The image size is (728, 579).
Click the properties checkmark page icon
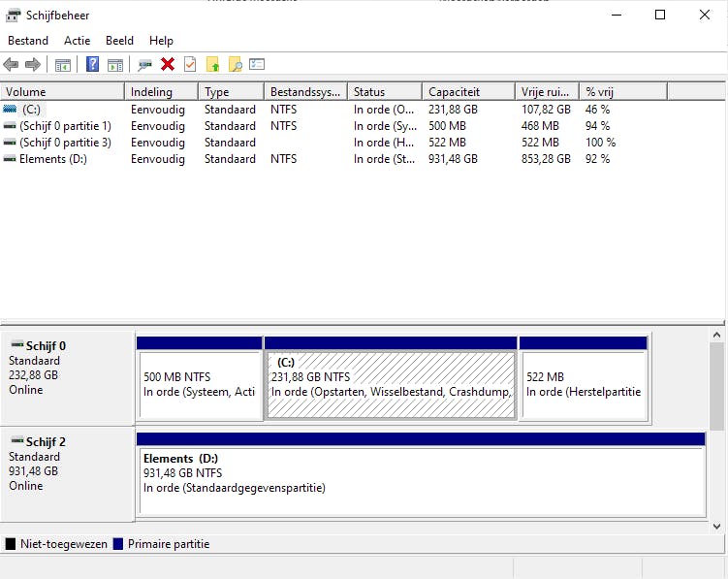click(190, 64)
